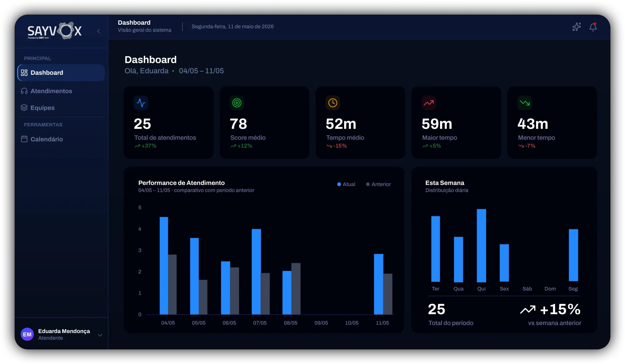
Task: Click the pulse icon on Total de atendimentos card
Action: (141, 103)
